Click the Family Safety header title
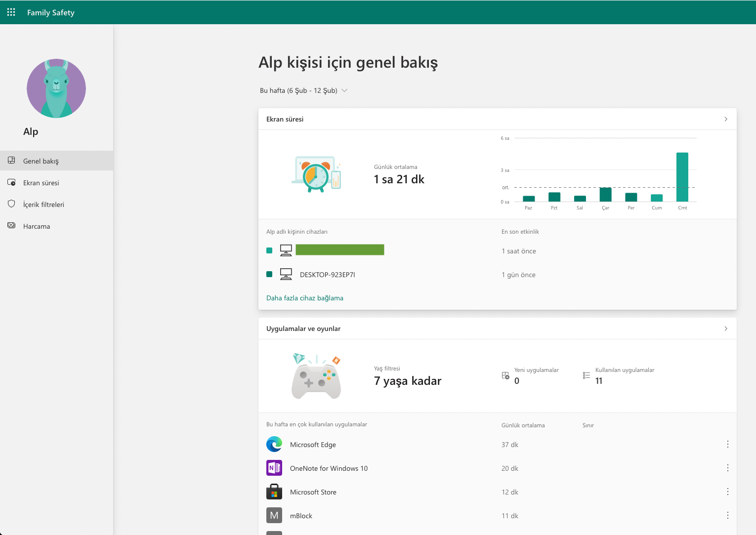 tap(51, 12)
